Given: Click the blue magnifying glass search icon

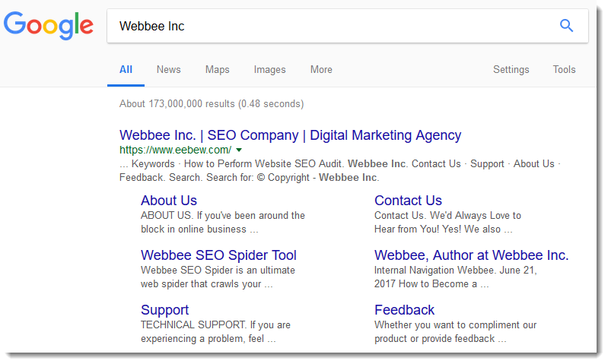Looking at the screenshot, I should coord(566,26).
